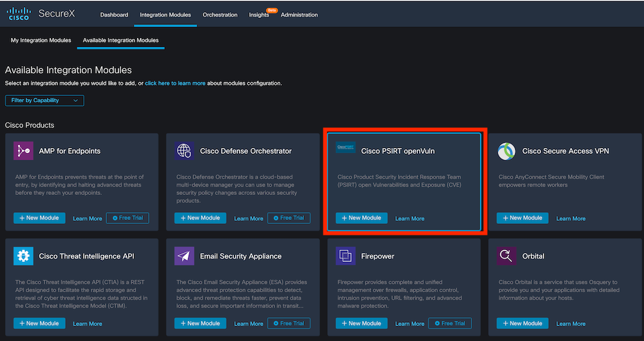
Task: Open Learn More for Cisco Threat Intelligence API
Action: point(88,324)
